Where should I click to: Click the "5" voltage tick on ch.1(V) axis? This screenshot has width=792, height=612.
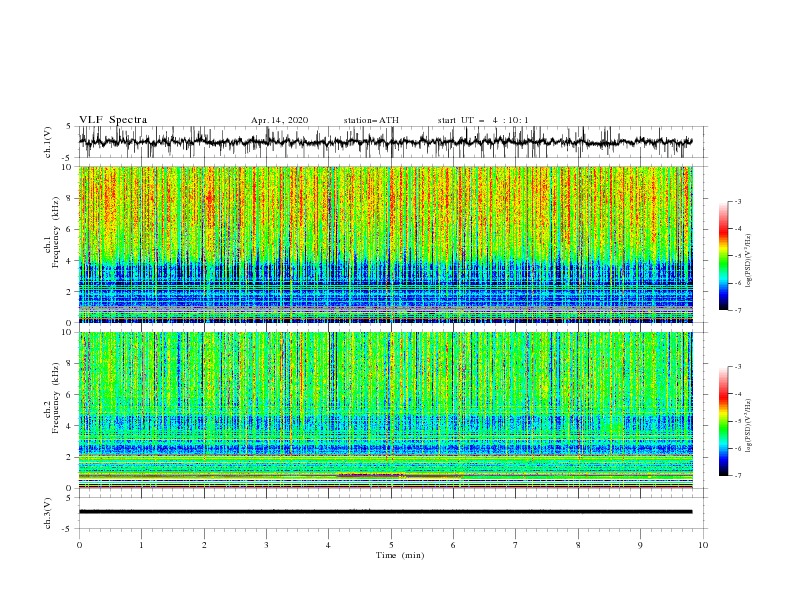tap(70, 127)
